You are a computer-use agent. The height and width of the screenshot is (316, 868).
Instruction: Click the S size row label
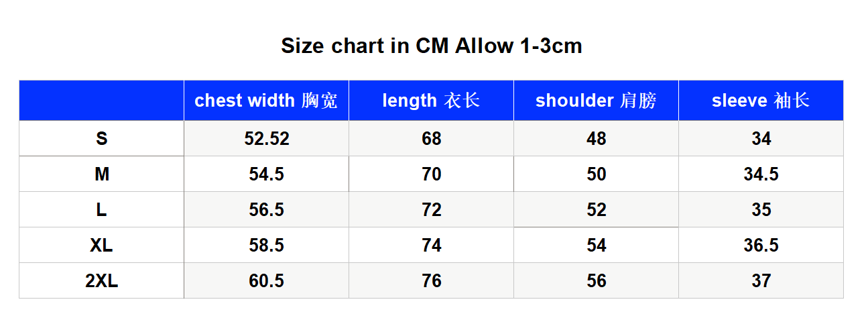[x=101, y=139]
